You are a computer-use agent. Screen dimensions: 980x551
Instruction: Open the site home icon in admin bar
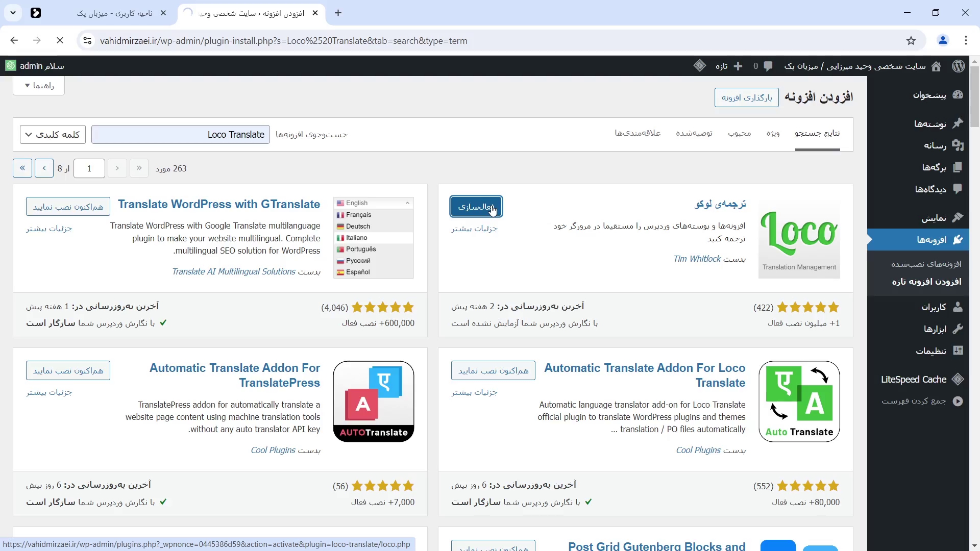click(936, 66)
